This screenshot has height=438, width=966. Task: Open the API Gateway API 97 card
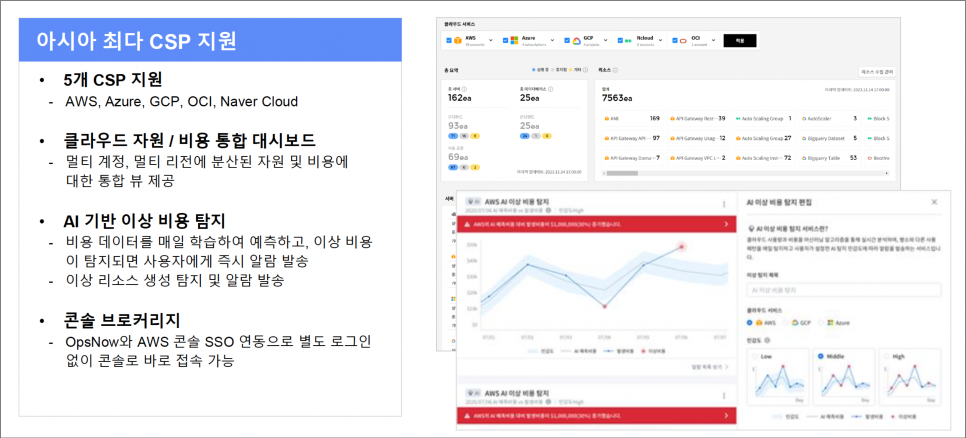[x=631, y=138]
